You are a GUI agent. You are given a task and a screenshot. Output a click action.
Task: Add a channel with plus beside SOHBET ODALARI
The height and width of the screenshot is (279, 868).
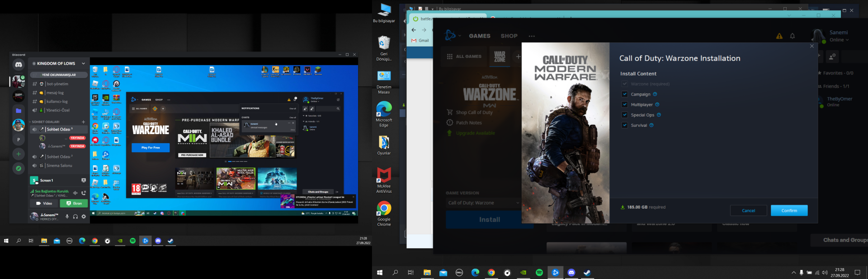click(x=83, y=122)
